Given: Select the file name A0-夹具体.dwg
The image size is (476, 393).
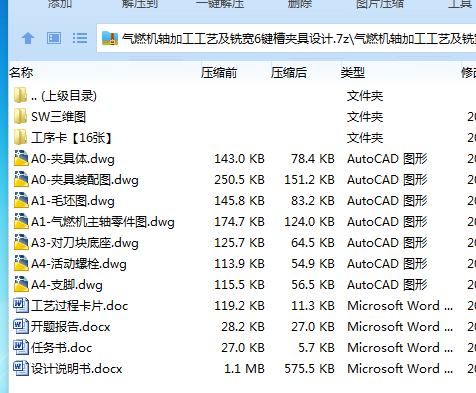Looking at the screenshot, I should pos(73,159).
